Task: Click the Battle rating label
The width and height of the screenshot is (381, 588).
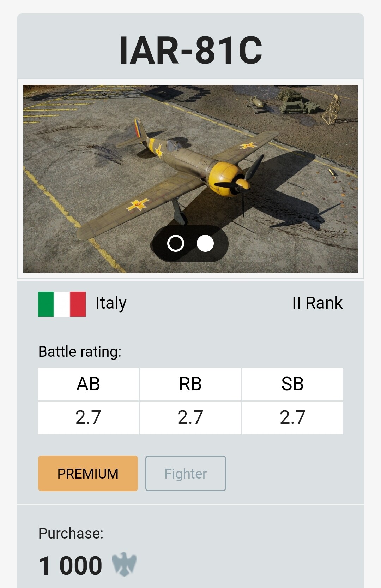Action: coord(80,352)
